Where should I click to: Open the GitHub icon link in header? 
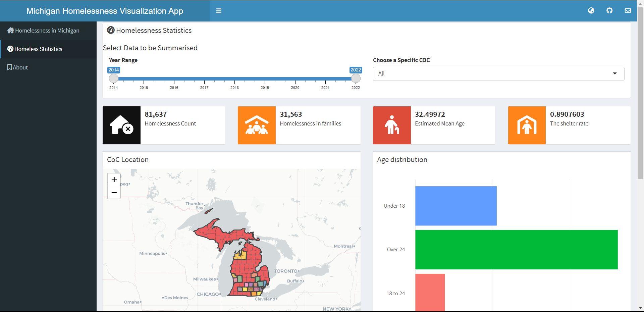(609, 11)
